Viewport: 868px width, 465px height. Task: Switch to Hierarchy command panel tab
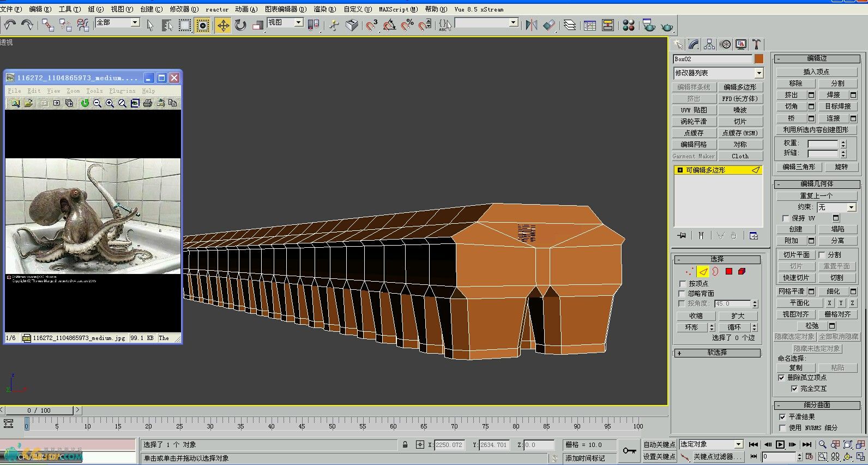(x=709, y=44)
